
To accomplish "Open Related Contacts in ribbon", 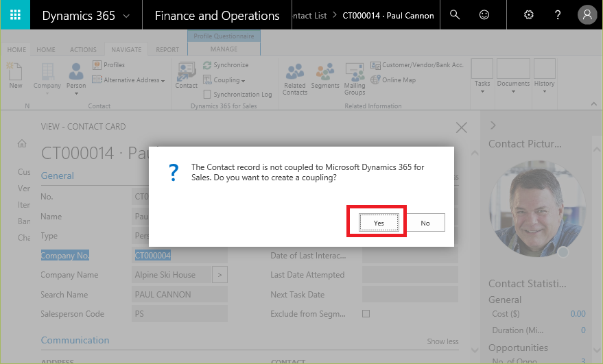I will (x=295, y=79).
